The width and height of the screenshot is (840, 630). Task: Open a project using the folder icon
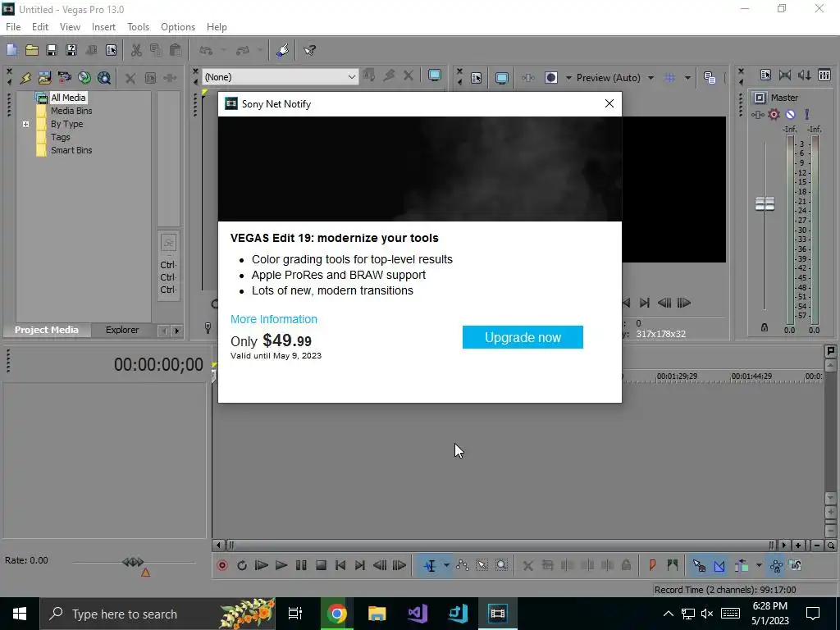click(32, 50)
